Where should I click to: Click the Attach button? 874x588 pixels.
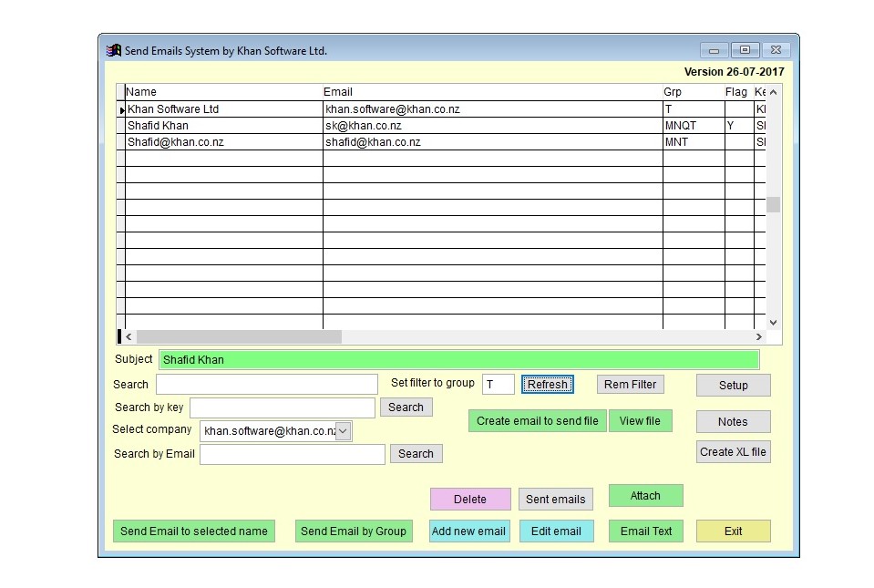645,496
